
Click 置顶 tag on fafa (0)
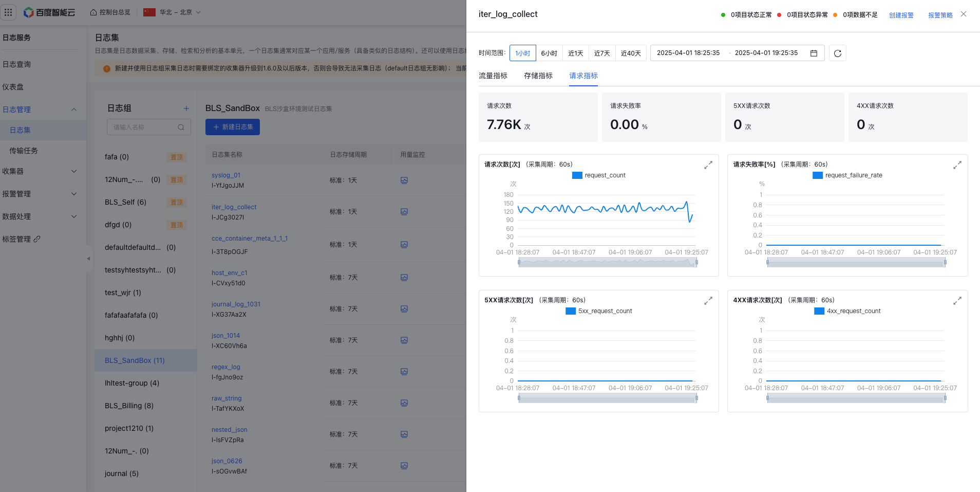[x=177, y=157]
